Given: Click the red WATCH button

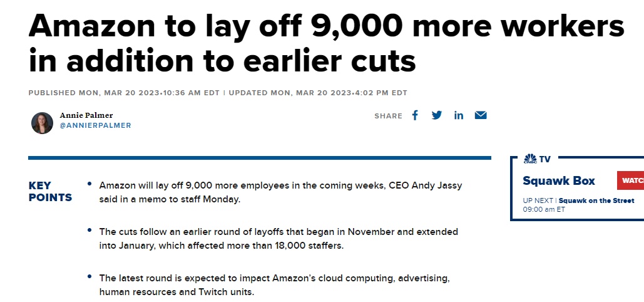Looking at the screenshot, I should (630, 180).
